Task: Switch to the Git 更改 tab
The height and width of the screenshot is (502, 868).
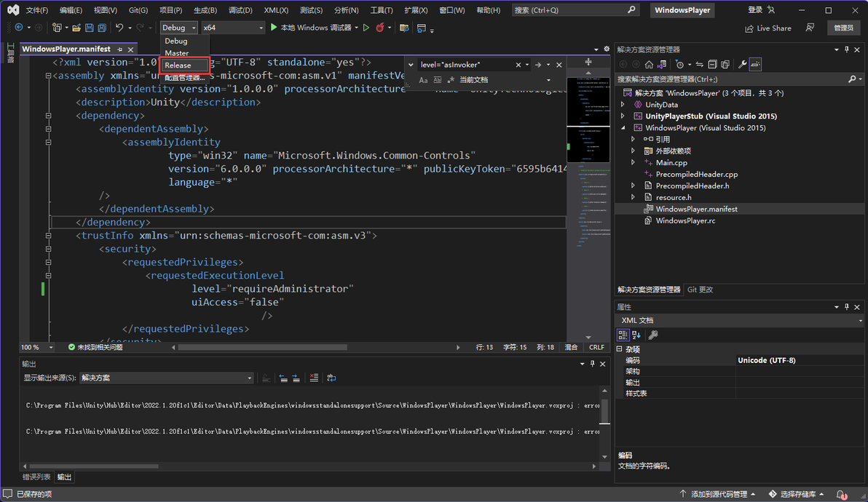Action: (700, 290)
